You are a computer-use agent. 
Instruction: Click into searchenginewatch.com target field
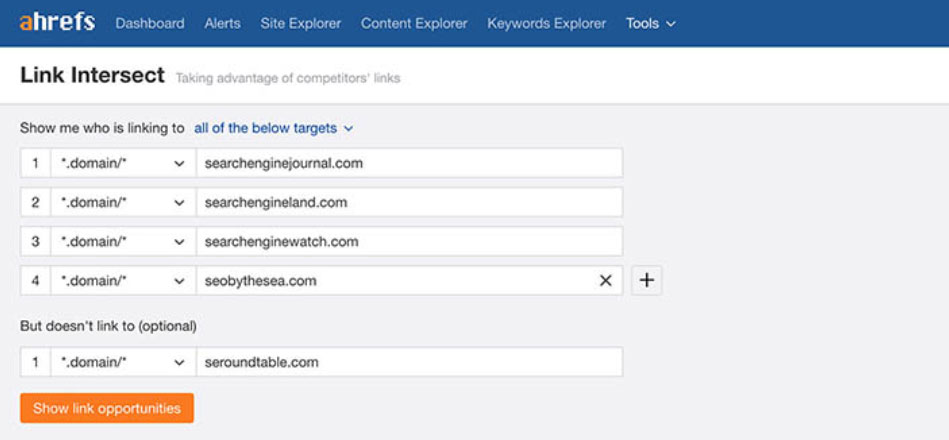pos(408,241)
